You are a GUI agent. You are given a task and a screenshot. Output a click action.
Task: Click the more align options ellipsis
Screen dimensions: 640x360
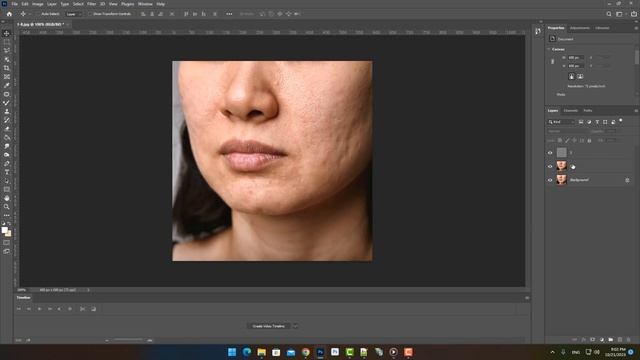(x=229, y=14)
